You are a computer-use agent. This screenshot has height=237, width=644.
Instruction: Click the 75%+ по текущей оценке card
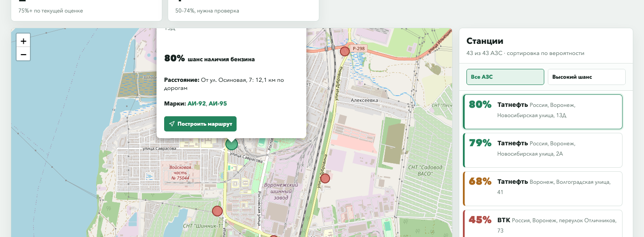[86, 10]
